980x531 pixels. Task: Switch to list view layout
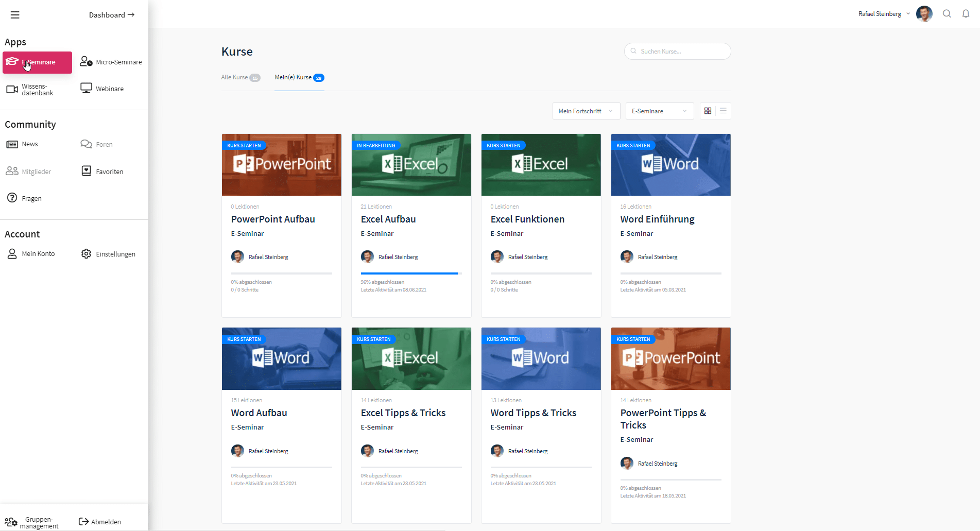tap(723, 111)
